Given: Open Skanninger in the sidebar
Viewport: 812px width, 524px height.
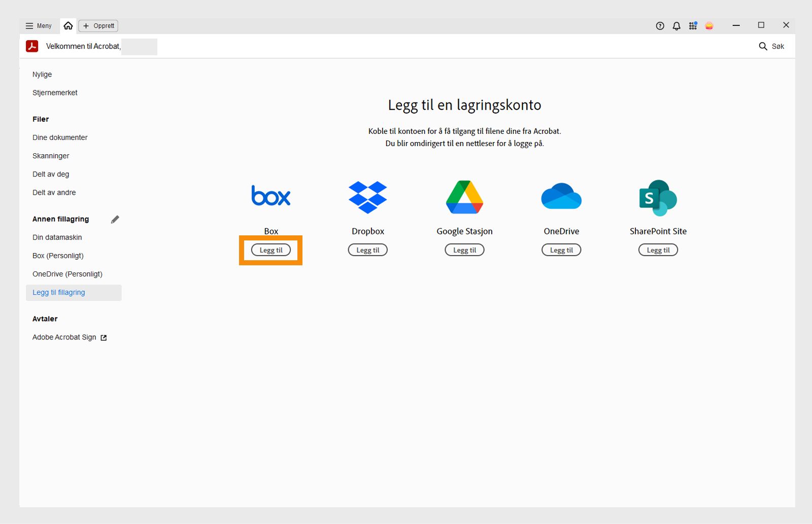Looking at the screenshot, I should pyautogui.click(x=51, y=156).
